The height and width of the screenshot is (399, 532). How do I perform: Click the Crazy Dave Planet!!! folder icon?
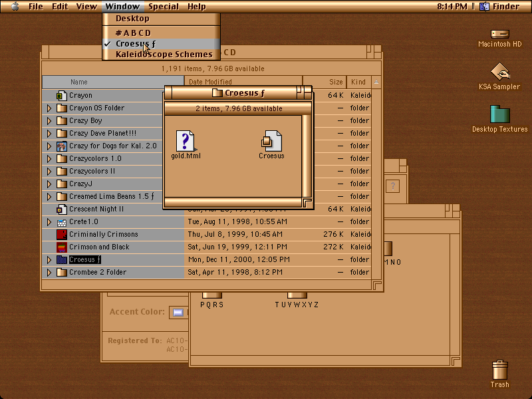click(61, 134)
